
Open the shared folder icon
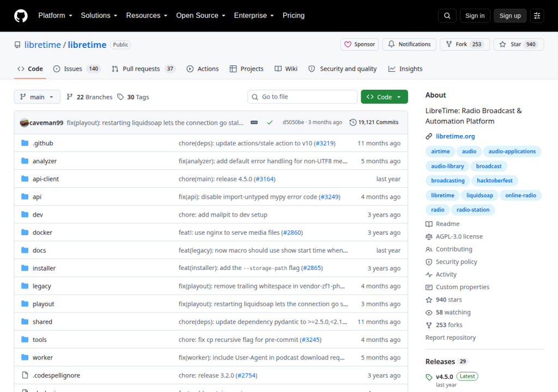(x=25, y=322)
